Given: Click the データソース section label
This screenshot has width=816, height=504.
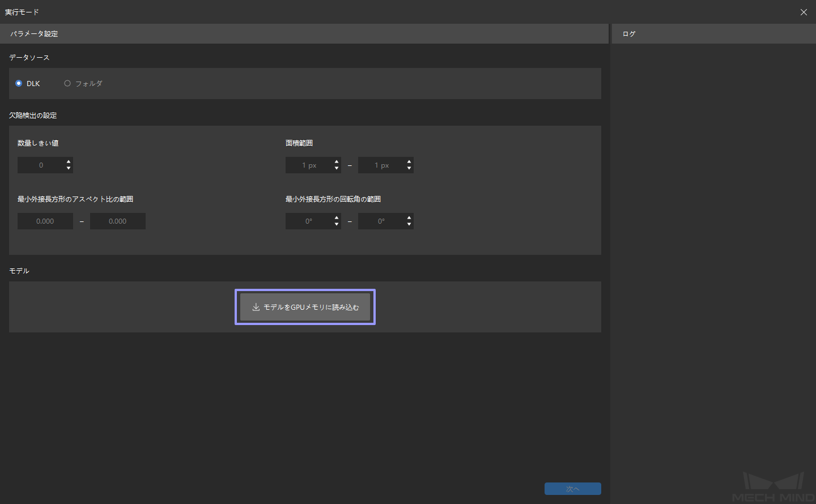Looking at the screenshot, I should 29,58.
